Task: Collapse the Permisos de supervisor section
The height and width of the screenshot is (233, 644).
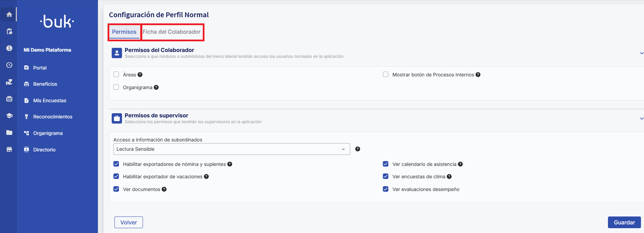Action: click(x=641, y=118)
